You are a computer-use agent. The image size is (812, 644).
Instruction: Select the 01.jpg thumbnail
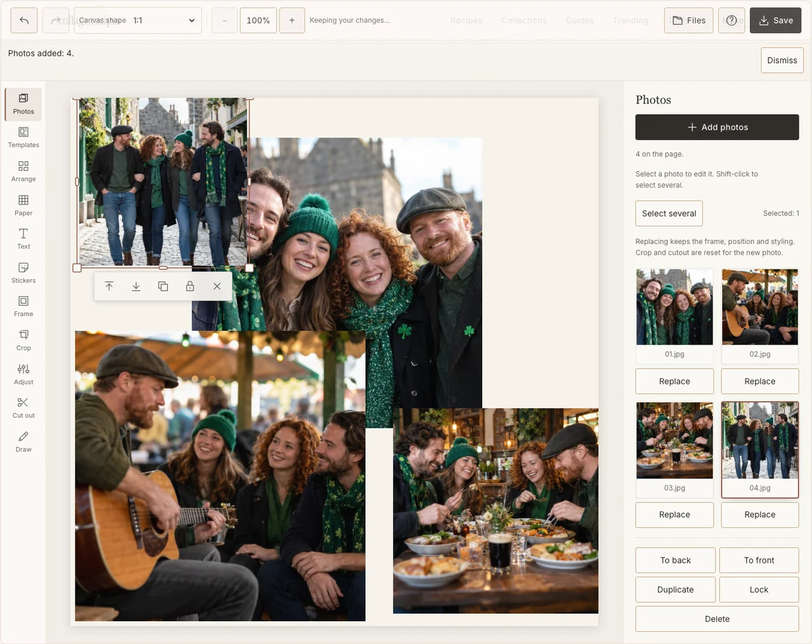(674, 315)
